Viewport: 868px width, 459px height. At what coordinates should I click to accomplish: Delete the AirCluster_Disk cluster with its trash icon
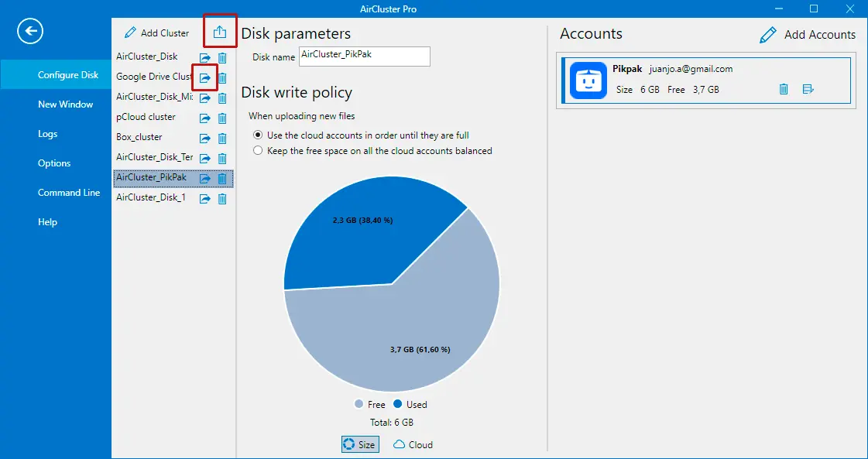pos(222,57)
